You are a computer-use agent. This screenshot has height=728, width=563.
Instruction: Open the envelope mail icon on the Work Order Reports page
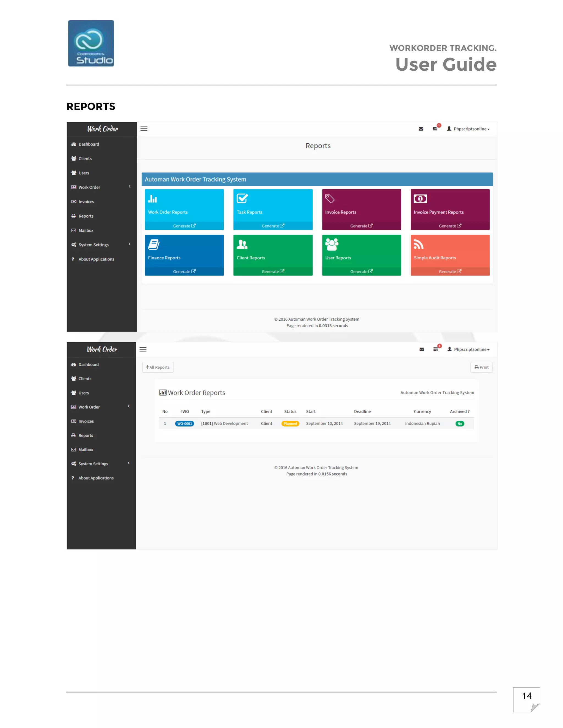[x=422, y=349]
